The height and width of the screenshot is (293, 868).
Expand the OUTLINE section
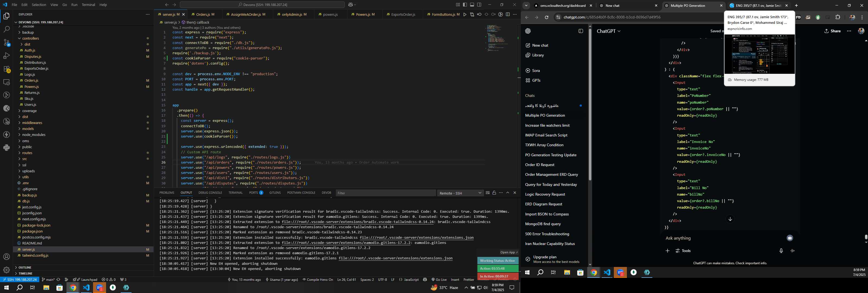point(25,267)
